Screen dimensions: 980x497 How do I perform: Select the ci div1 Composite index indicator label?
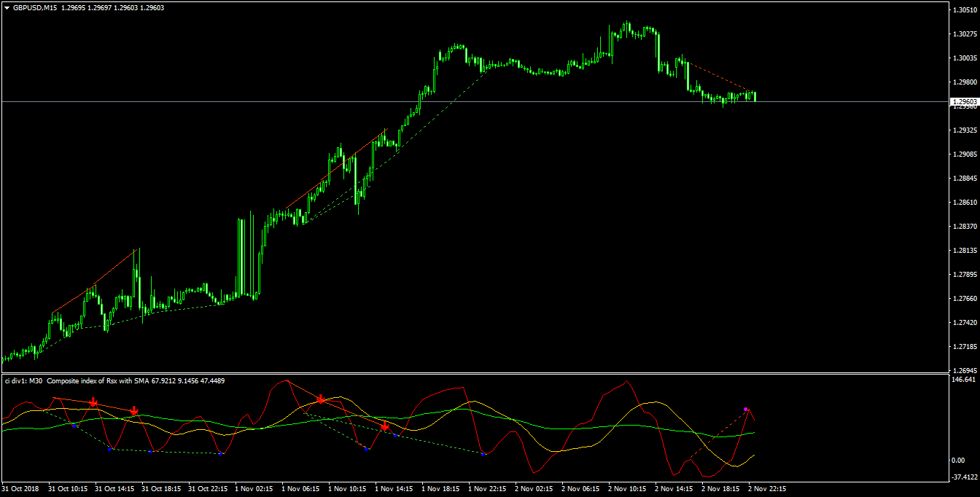pyautogui.click(x=114, y=380)
